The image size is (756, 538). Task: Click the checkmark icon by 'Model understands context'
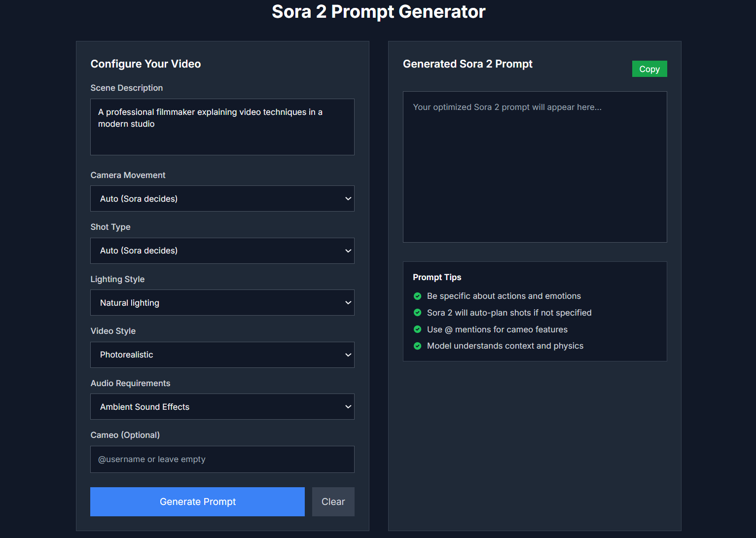tap(418, 346)
